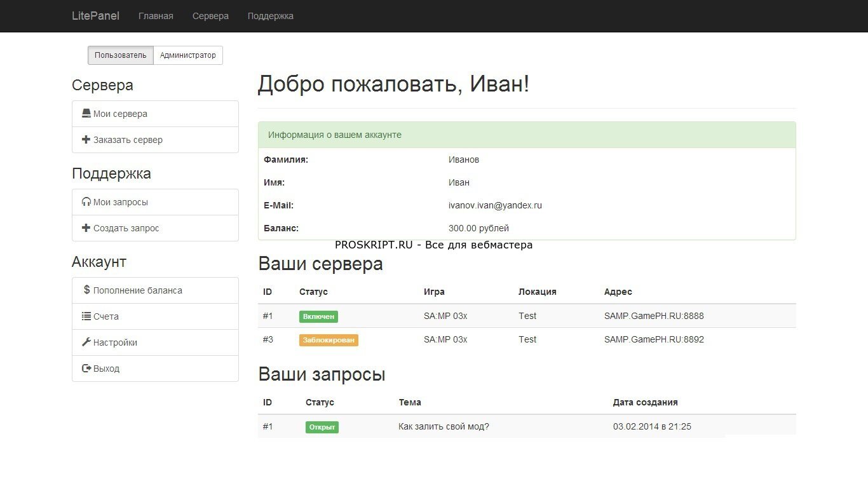The image size is (868, 488).
Task: Click the email ivanov.ivan@yandex.ru
Action: click(495, 205)
